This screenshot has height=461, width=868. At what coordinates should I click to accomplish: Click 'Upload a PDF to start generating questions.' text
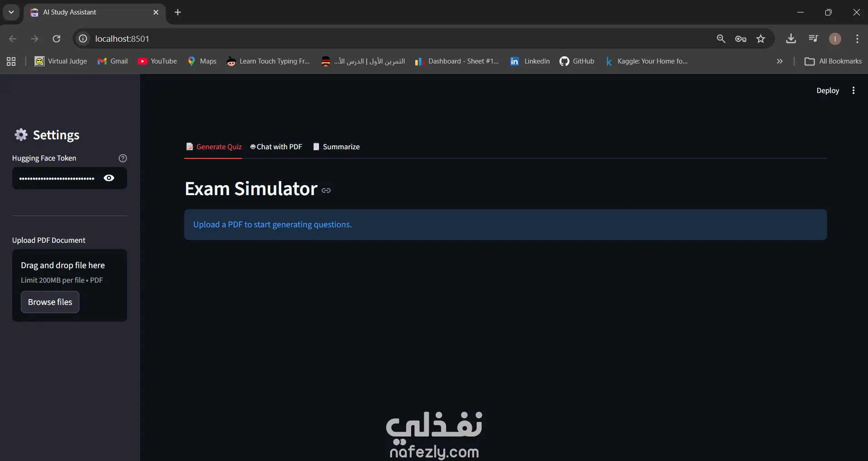pyautogui.click(x=272, y=224)
